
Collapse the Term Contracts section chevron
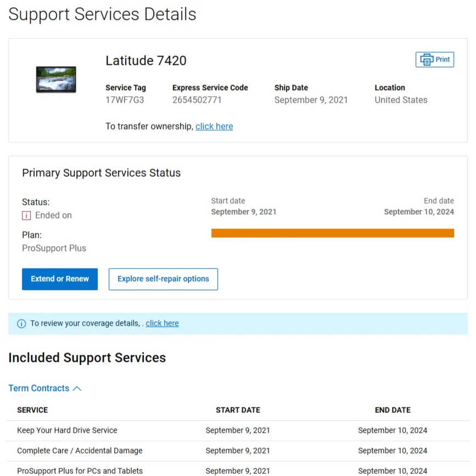point(77,388)
